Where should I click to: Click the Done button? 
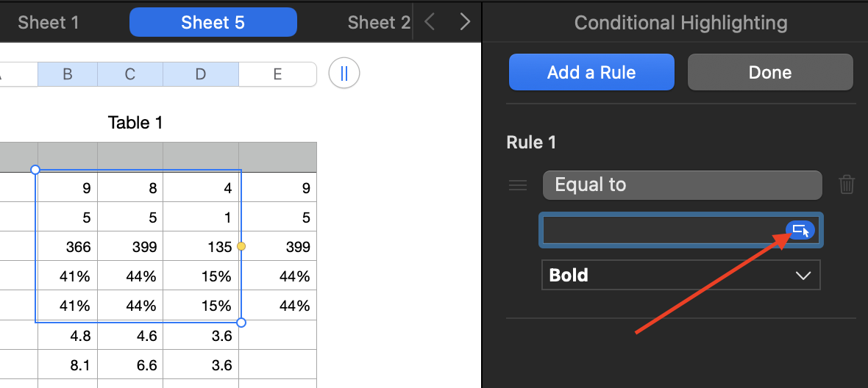(769, 72)
